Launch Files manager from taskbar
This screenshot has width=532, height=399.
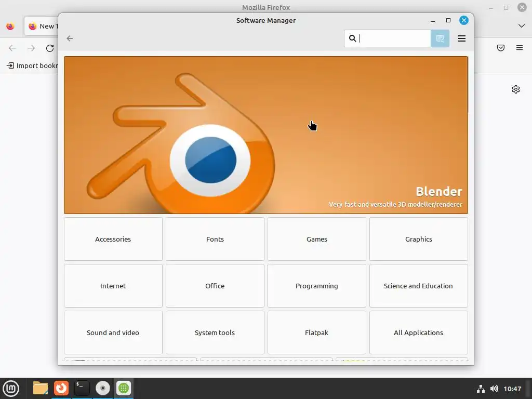click(41, 389)
